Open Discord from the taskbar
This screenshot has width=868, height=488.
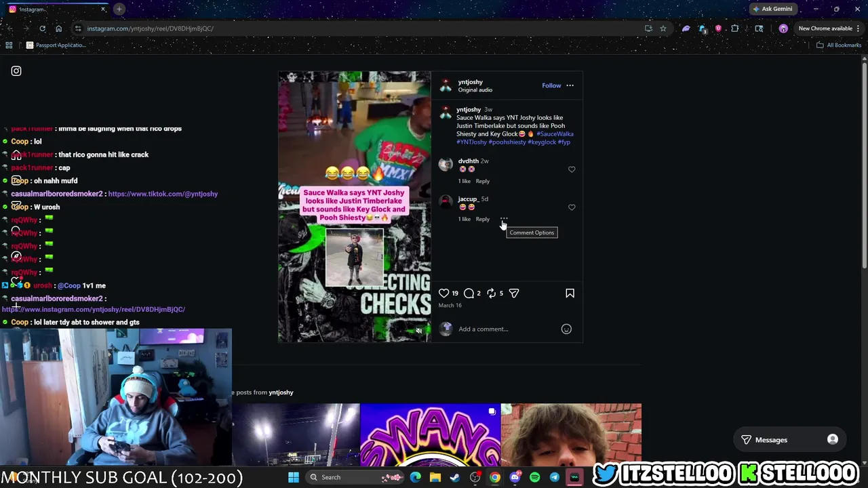(x=515, y=477)
